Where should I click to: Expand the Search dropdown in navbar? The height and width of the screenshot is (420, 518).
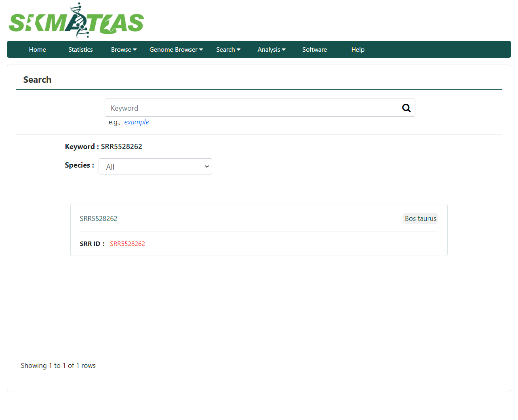(228, 49)
